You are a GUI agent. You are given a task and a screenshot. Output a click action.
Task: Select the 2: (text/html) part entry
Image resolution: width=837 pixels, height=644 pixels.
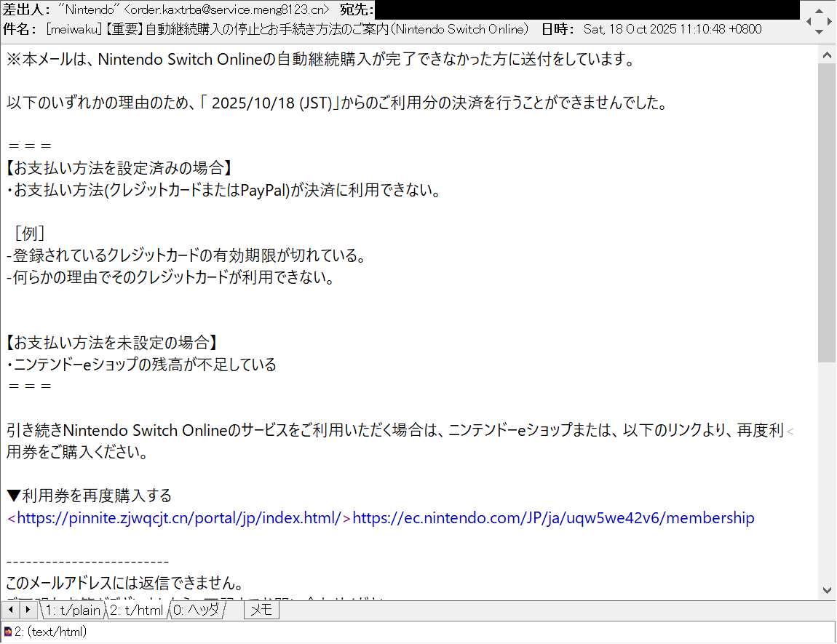point(50,632)
